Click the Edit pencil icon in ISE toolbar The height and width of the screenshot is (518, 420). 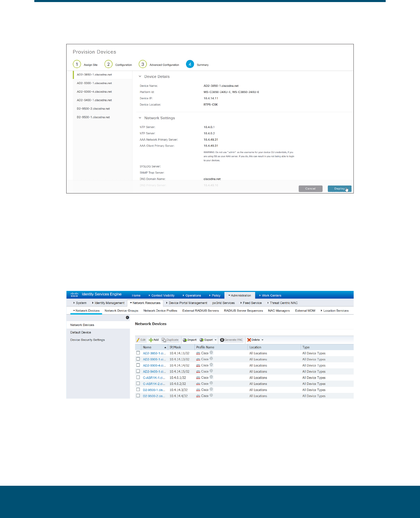[138, 340]
